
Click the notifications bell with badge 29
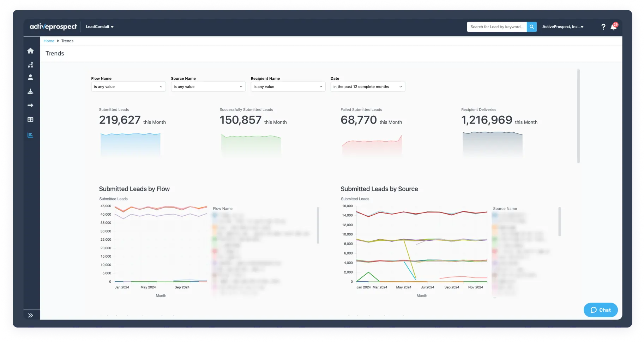(x=613, y=27)
